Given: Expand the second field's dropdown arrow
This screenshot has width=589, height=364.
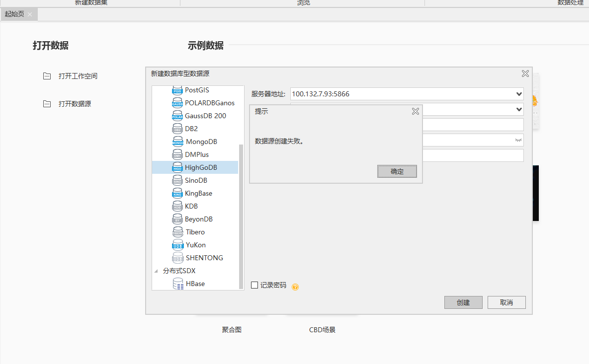Looking at the screenshot, I should tap(519, 110).
